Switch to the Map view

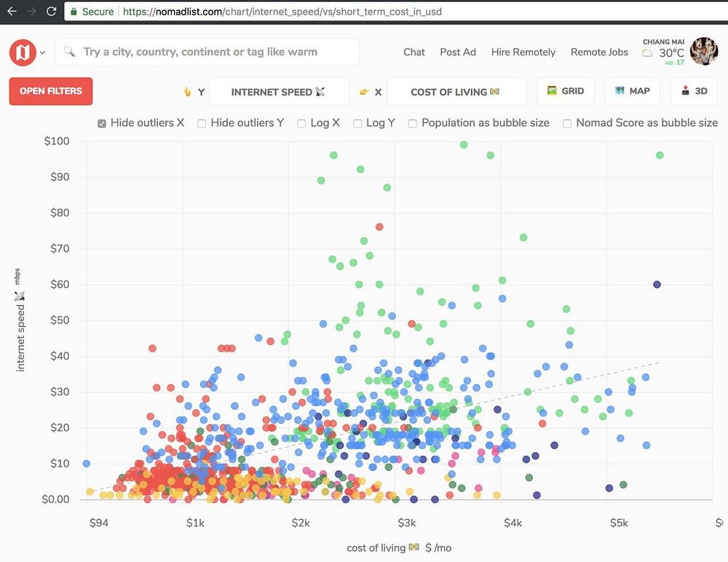click(x=632, y=91)
